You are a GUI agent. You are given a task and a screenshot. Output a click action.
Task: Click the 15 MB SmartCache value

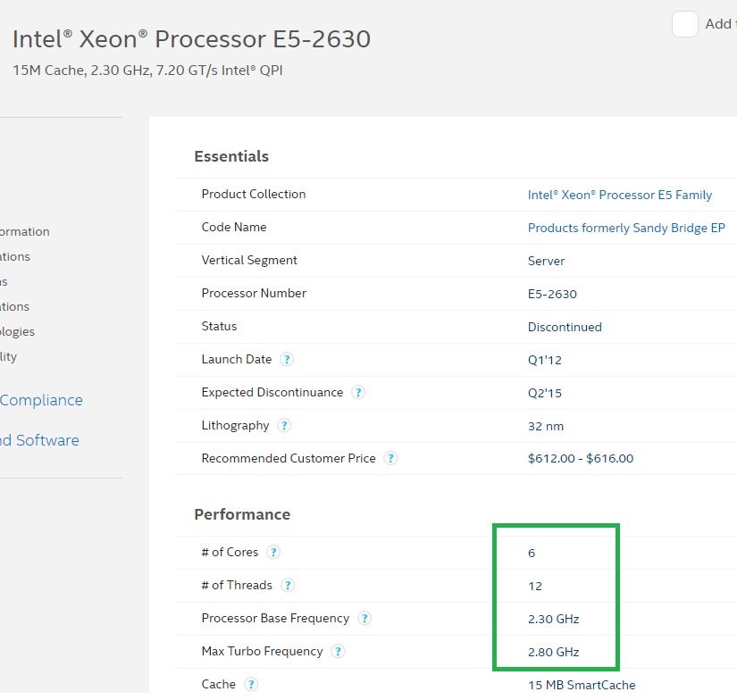tap(582, 685)
